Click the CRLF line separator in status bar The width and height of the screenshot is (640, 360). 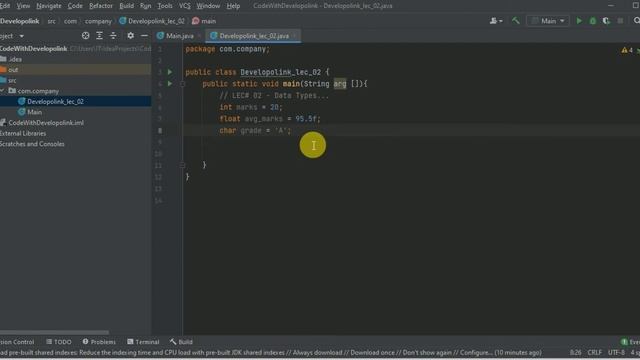tap(594, 352)
